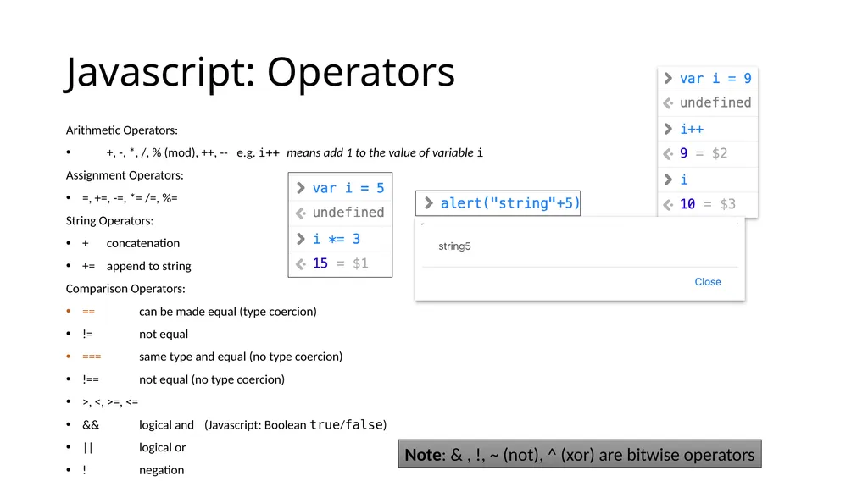This screenshot has width=868, height=487.
Task: Click the 'logical and' description
Action: click(x=166, y=425)
